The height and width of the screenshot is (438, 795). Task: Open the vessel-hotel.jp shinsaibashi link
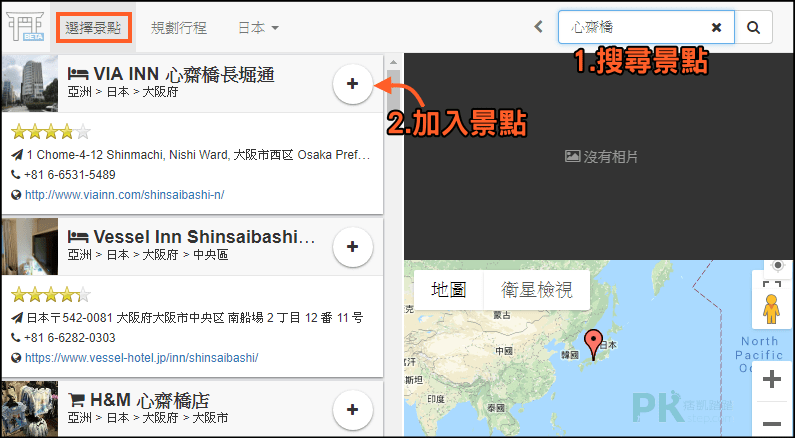141,357
